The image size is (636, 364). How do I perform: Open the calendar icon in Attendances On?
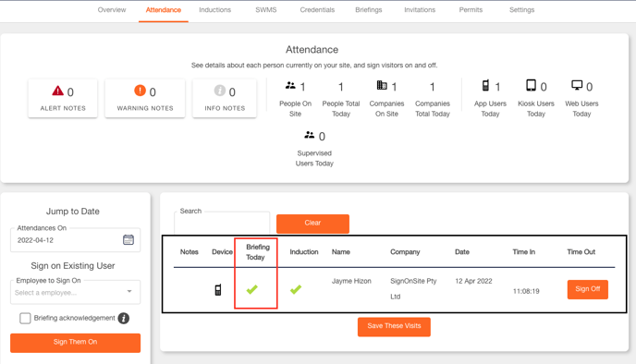coord(128,239)
